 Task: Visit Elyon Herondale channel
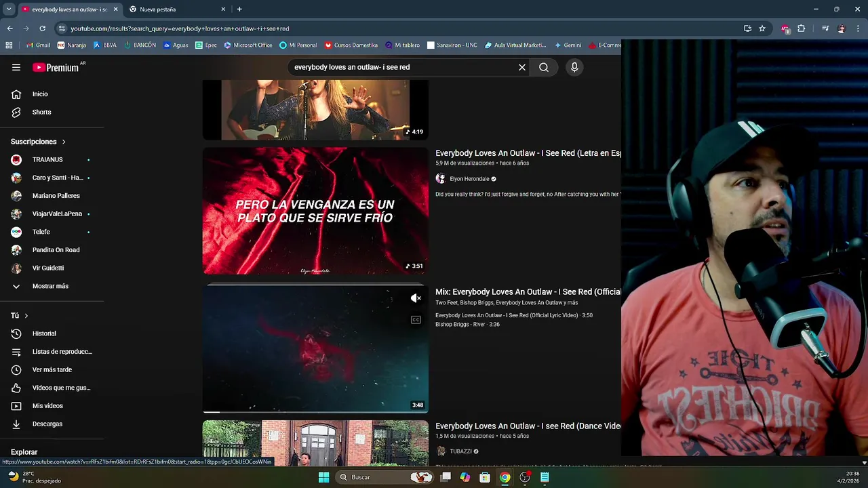pos(469,179)
